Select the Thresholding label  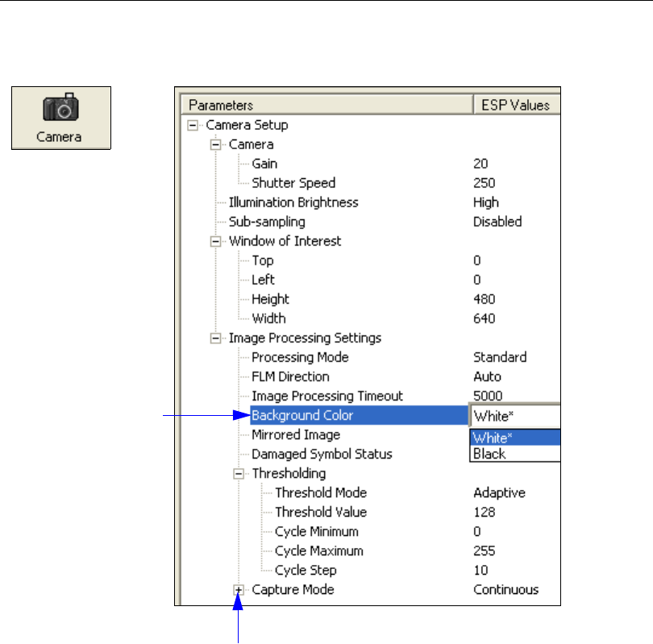pos(289,473)
